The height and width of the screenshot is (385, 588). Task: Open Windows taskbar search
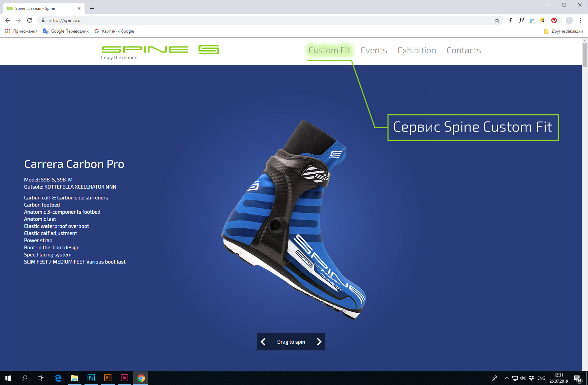pyautogui.click(x=24, y=378)
